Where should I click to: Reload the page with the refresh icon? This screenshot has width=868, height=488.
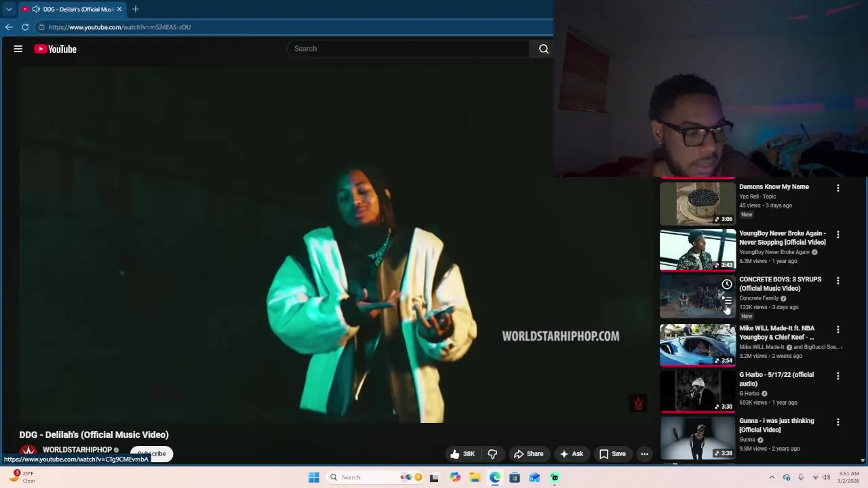click(x=25, y=27)
